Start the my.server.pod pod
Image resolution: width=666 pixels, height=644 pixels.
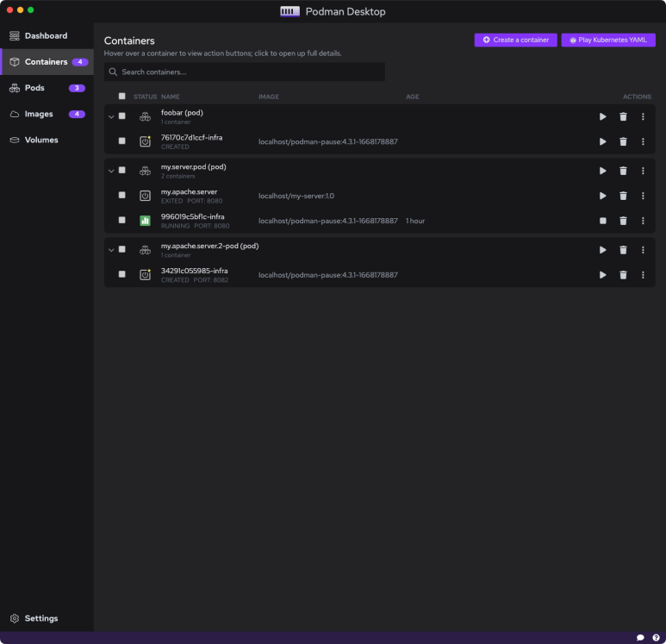pos(602,171)
